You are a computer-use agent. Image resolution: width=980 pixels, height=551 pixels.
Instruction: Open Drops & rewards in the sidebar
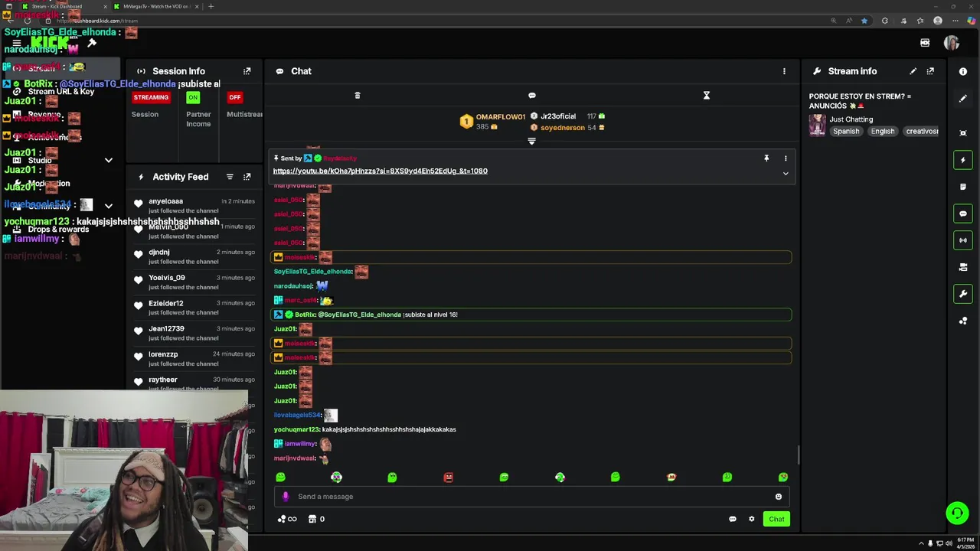58,230
